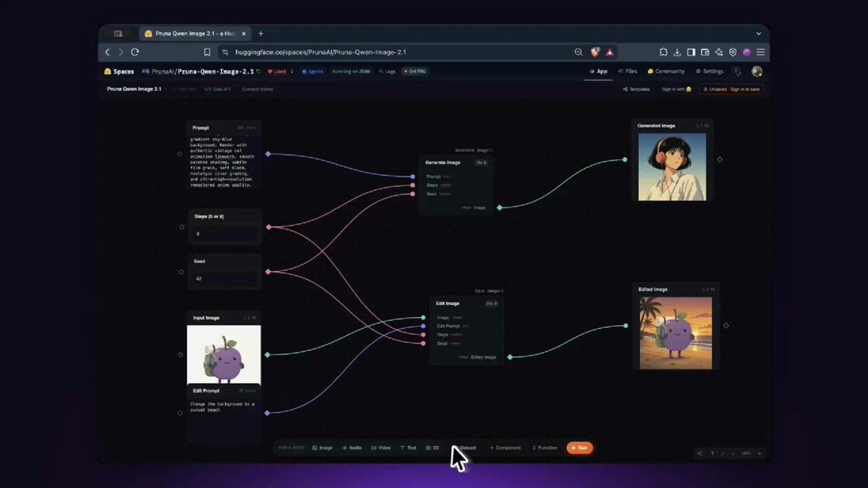This screenshot has height=488, width=868.
Task: Bookmark this page with the bookmark icon
Action: (x=207, y=52)
